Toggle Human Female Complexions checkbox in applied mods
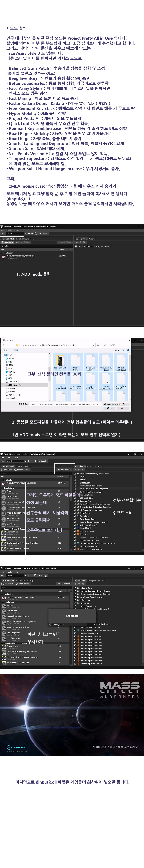This screenshot has width=144, height=868. [x=75, y=486]
